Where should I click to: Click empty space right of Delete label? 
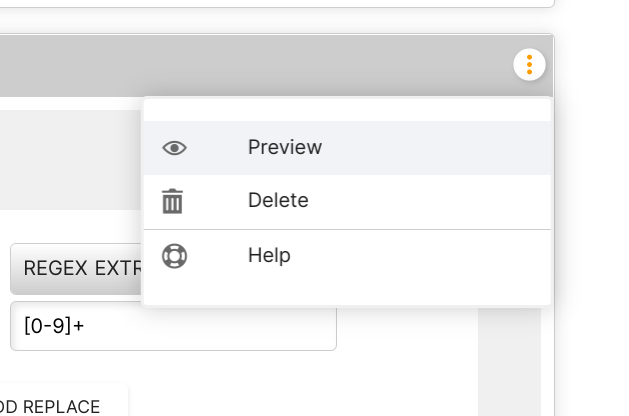coord(429,201)
